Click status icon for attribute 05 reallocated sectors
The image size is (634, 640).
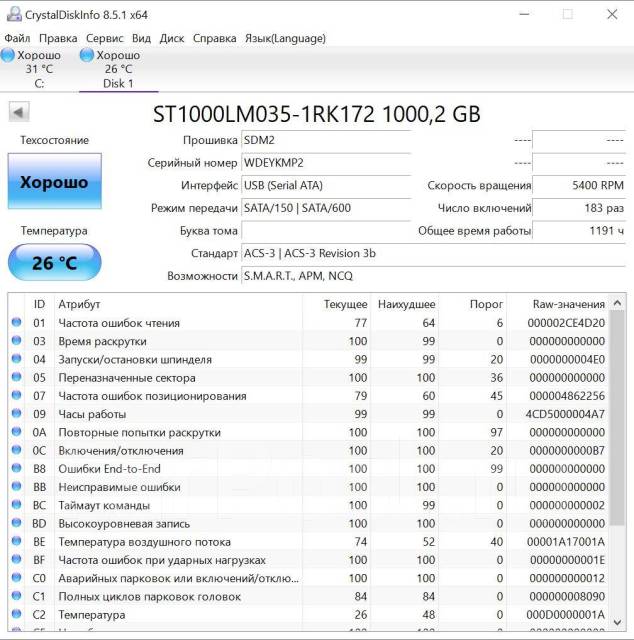pyautogui.click(x=16, y=378)
